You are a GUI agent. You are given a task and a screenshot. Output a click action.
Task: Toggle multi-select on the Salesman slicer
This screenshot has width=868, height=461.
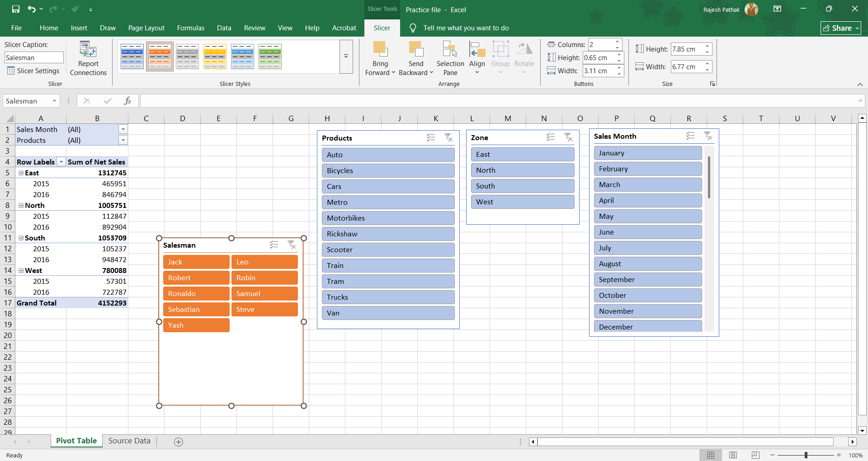pos(274,245)
